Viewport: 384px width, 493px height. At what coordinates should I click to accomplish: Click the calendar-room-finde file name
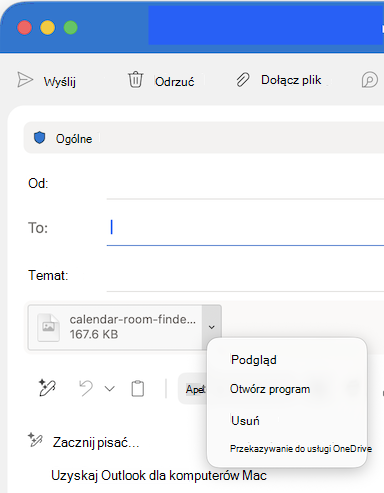(132, 319)
